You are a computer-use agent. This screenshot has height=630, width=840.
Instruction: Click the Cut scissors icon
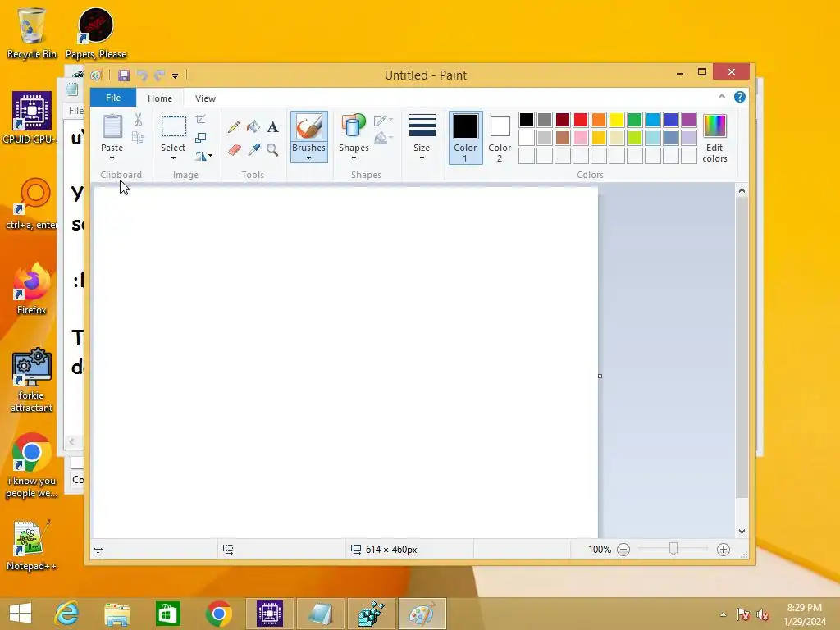138,120
